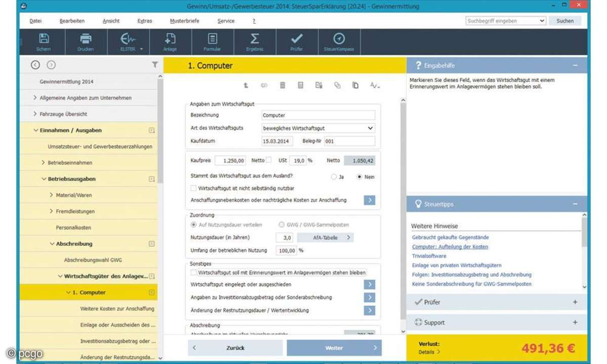Click the document notes icon above form

click(319, 85)
